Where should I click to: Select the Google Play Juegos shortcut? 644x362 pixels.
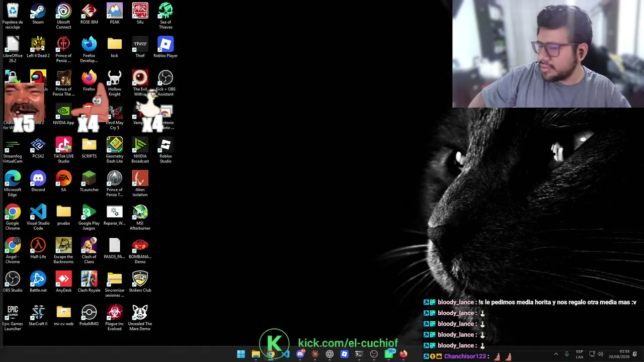click(x=89, y=218)
